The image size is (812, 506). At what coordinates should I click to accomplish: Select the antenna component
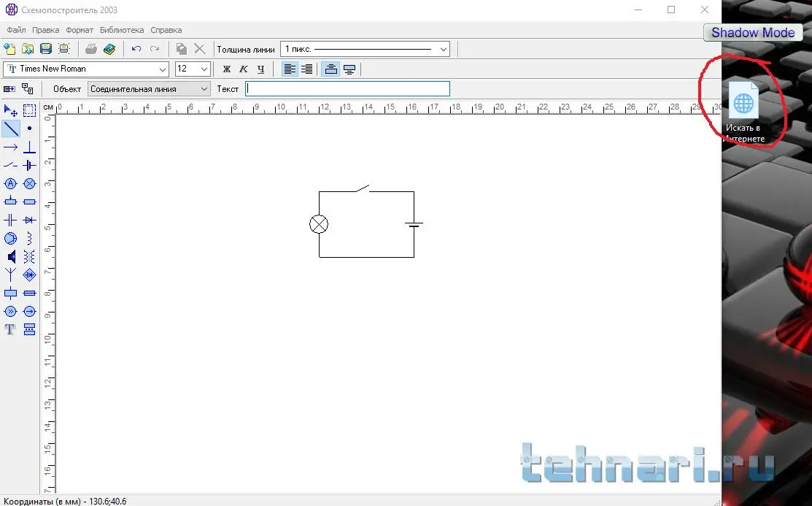point(10,275)
